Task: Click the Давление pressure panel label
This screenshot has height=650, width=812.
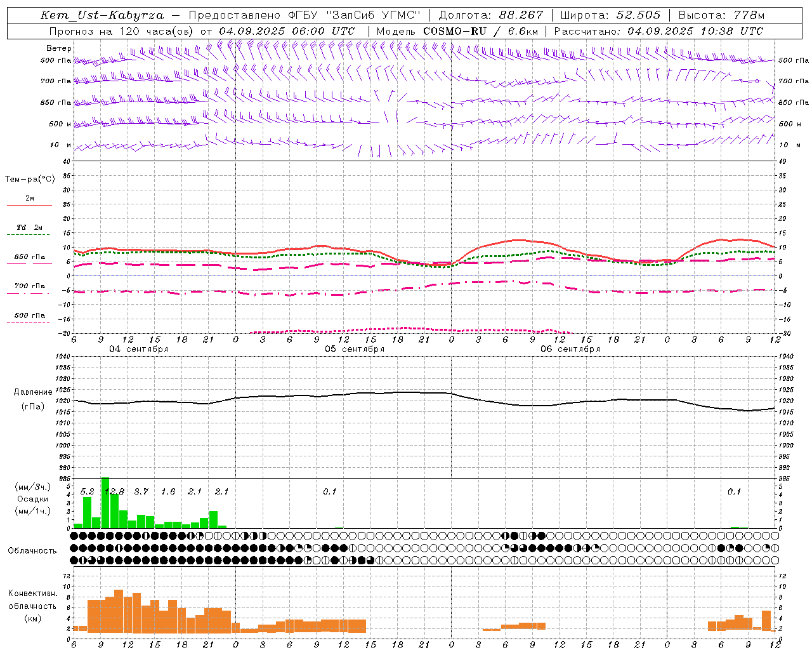Action: point(33,392)
